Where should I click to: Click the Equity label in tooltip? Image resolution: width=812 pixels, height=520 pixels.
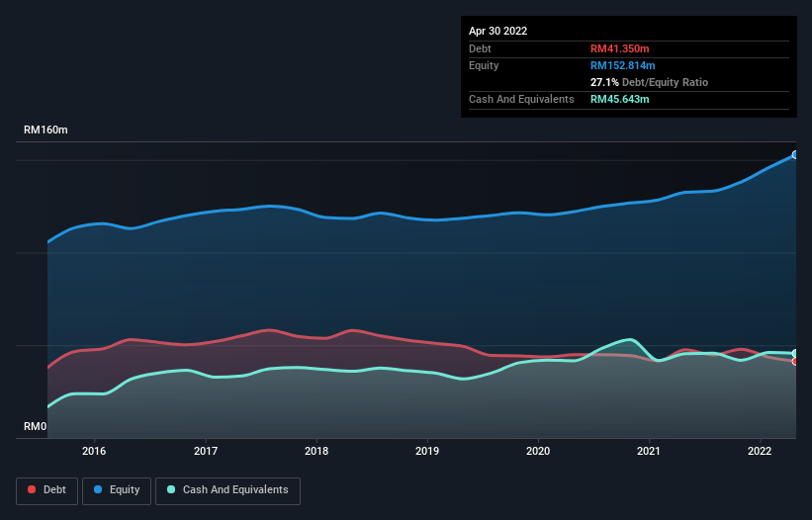pos(484,65)
